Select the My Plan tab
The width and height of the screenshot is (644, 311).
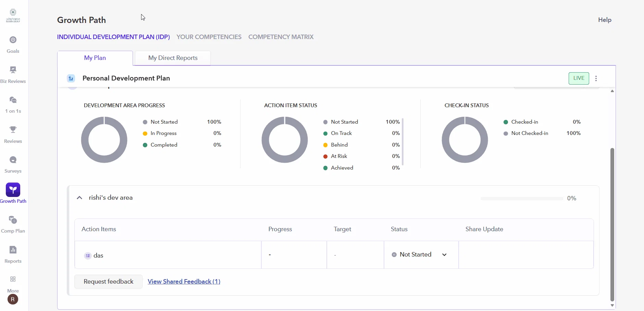coord(95,58)
